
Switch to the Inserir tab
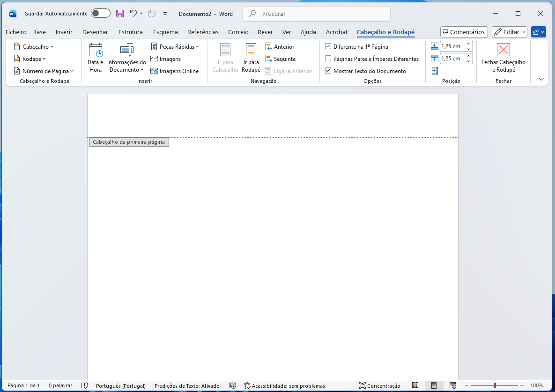(64, 32)
